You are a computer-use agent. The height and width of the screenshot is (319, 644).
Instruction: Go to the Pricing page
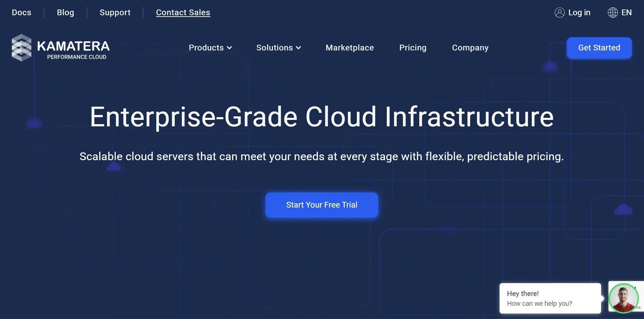(413, 48)
